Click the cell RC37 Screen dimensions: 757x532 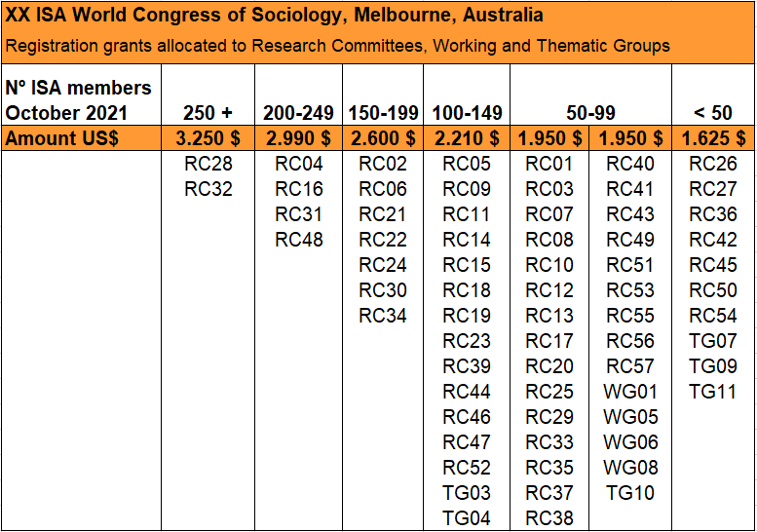click(x=549, y=493)
